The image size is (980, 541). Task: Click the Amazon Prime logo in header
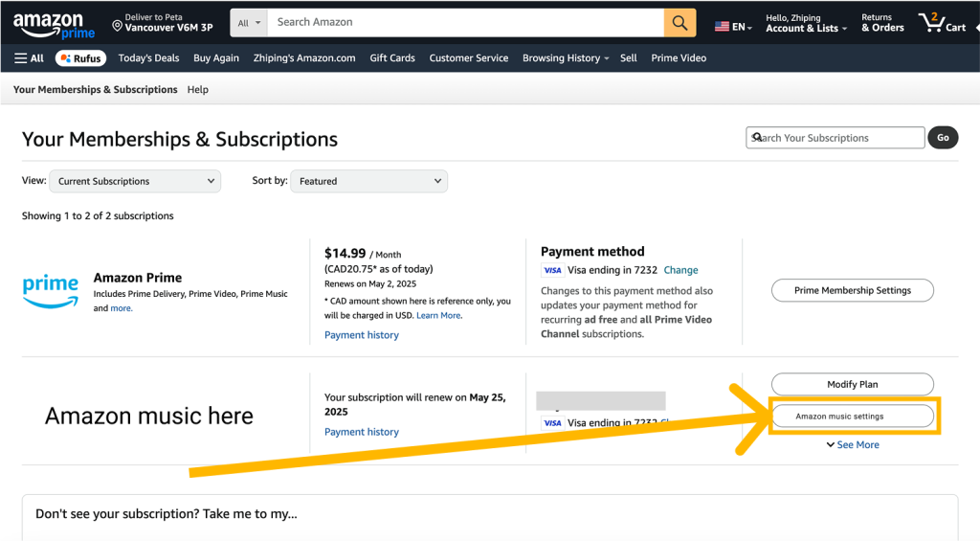click(x=54, y=26)
